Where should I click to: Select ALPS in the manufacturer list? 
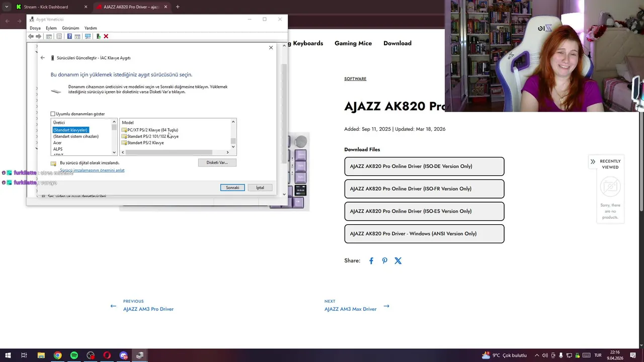pos(58,149)
